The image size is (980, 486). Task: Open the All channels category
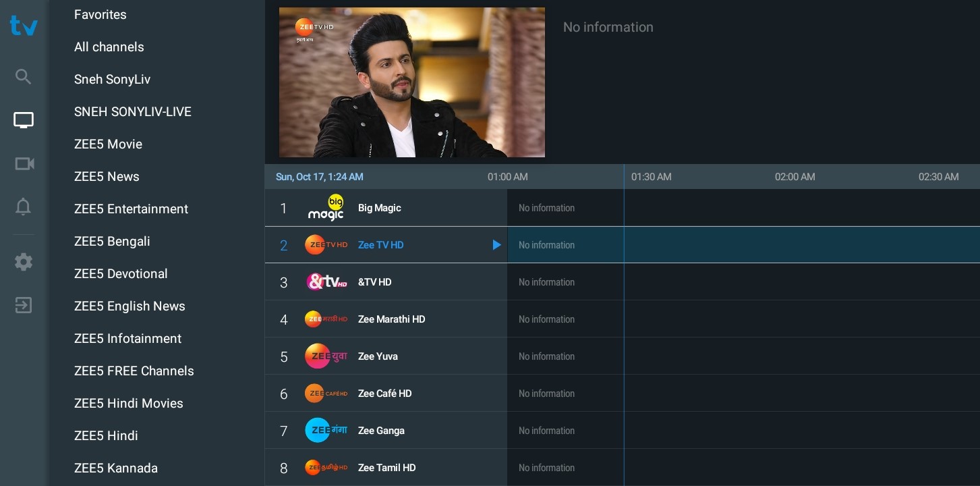point(109,47)
